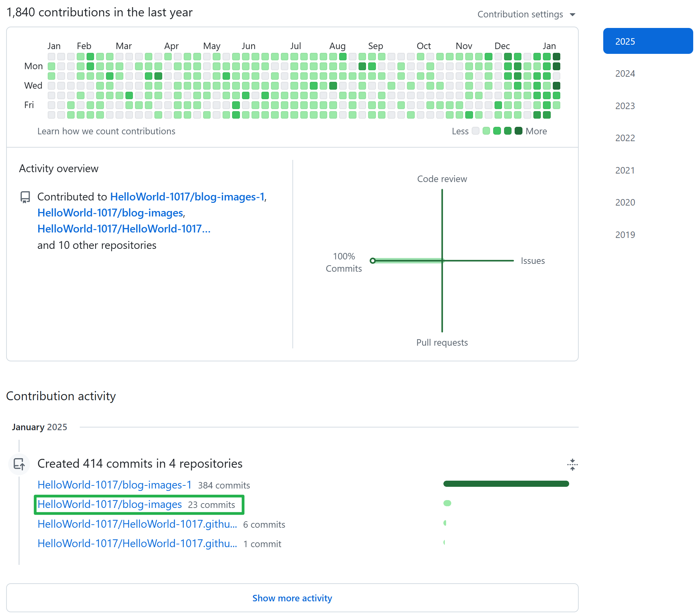Click the repository icon beside Contributed to
The image size is (699, 616).
click(25, 197)
